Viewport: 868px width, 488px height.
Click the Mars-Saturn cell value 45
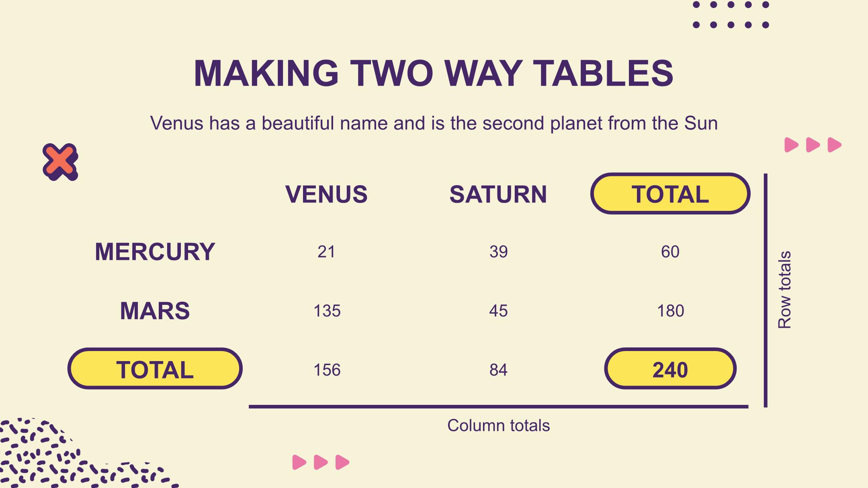click(498, 311)
